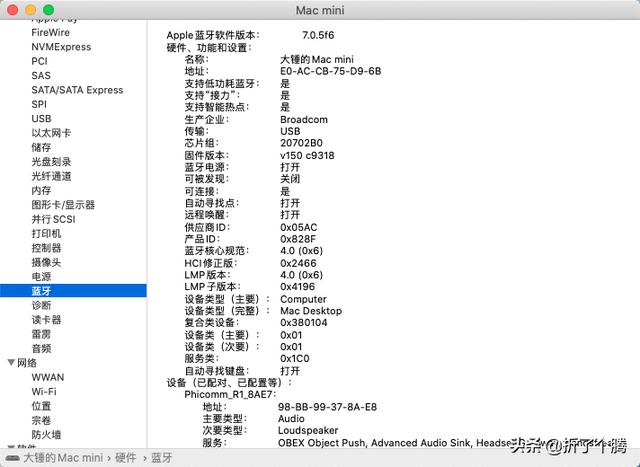Click 蓝牙 in the path bar
The height and width of the screenshot is (467, 640).
pyautogui.click(x=162, y=458)
